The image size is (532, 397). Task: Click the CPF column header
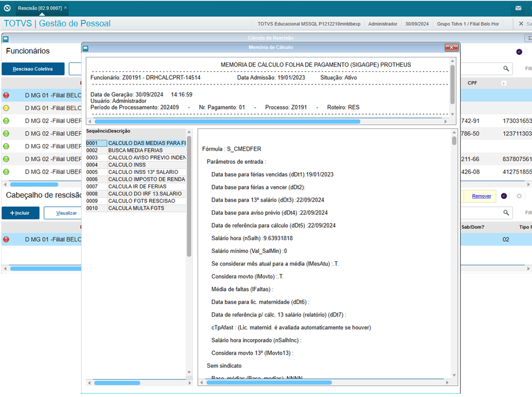point(472,83)
